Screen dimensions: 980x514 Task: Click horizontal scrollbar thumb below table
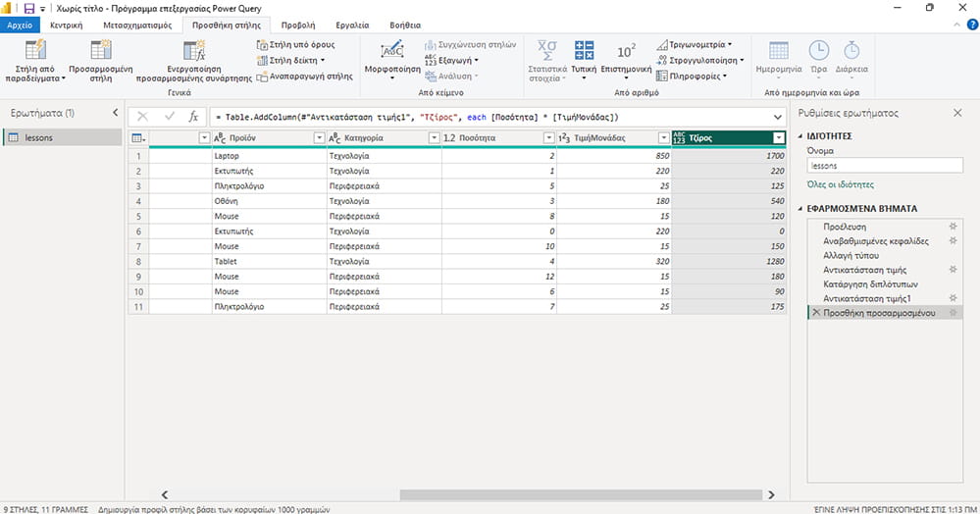(581, 494)
